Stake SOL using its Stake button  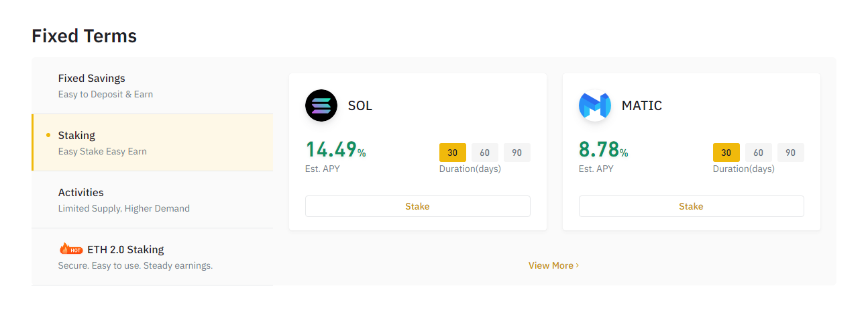click(418, 206)
